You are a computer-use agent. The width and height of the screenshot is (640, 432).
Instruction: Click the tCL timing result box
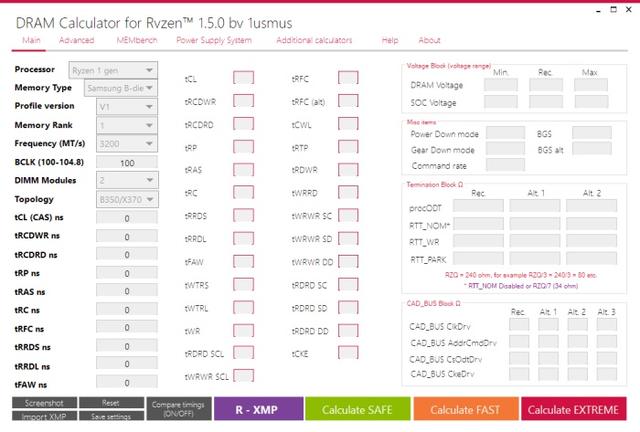[243, 78]
